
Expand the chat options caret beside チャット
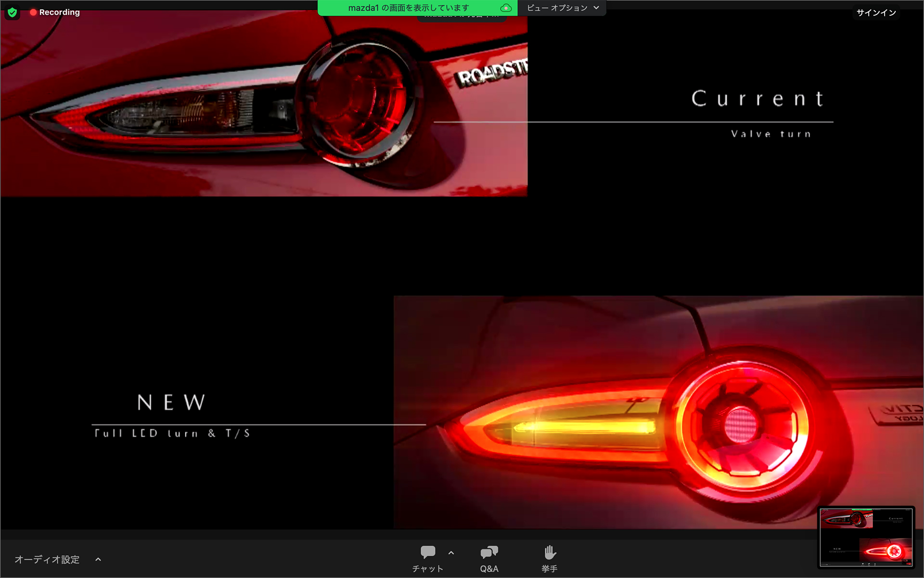[451, 552]
